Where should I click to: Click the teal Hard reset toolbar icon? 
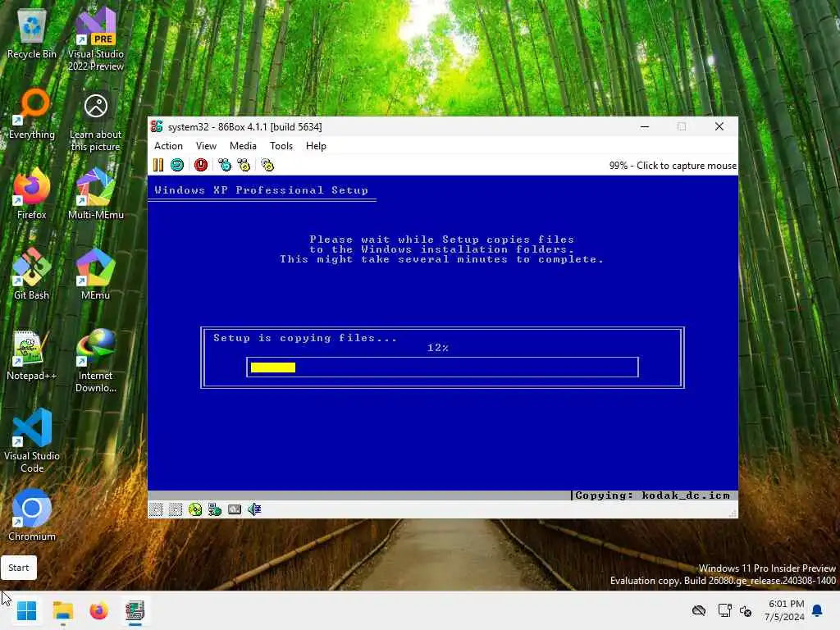tap(177, 165)
